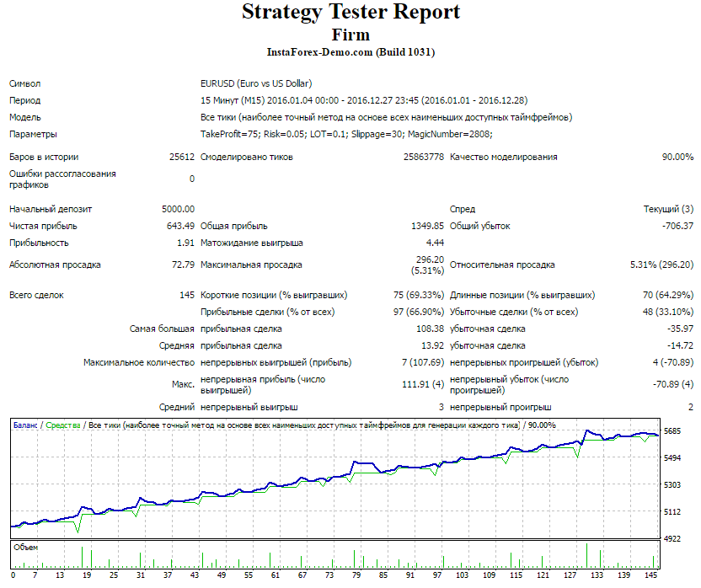Click the Модель label
This screenshot has height=588, width=701.
(25, 118)
